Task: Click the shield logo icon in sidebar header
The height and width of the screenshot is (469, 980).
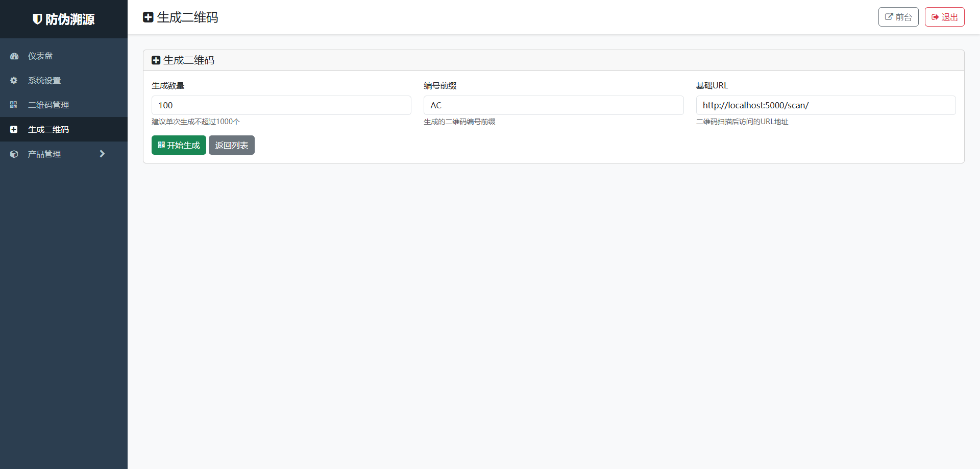Action: coord(37,19)
